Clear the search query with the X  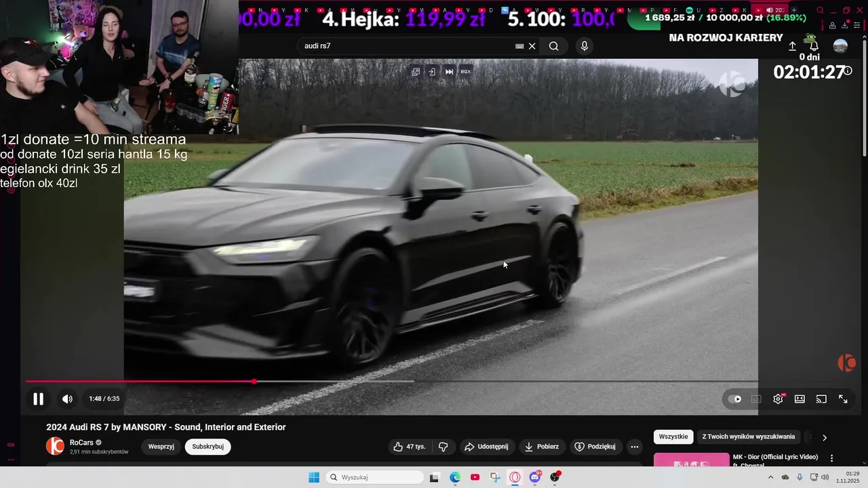tap(532, 46)
